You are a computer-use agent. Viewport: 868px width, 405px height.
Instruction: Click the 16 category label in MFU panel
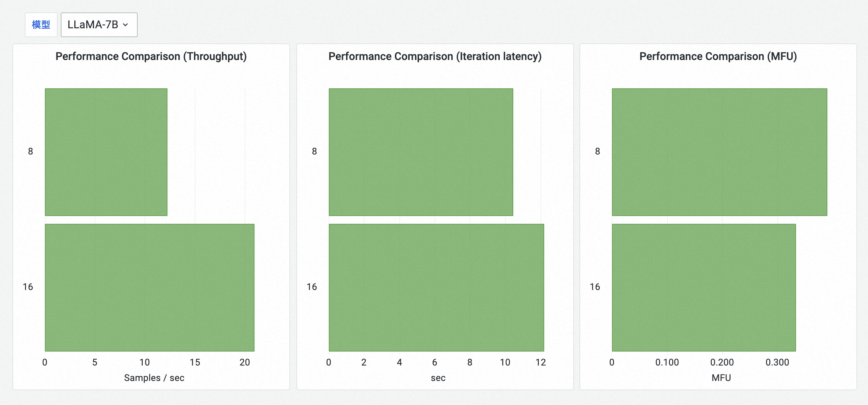click(595, 287)
